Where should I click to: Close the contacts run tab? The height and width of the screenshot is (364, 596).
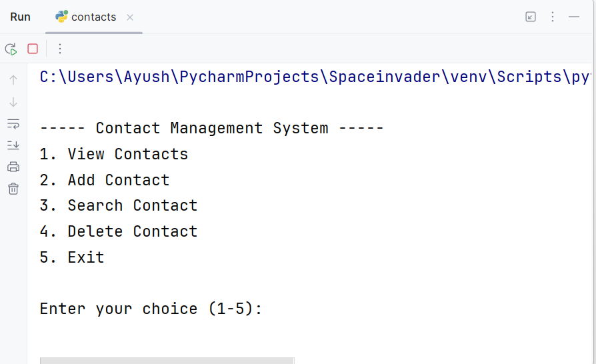click(x=130, y=17)
